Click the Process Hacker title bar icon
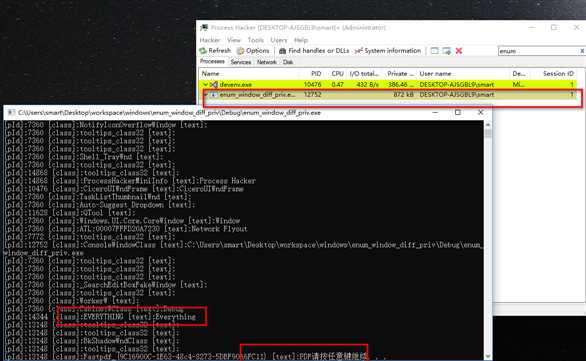Screen dimensions: 586x361 [204, 27]
